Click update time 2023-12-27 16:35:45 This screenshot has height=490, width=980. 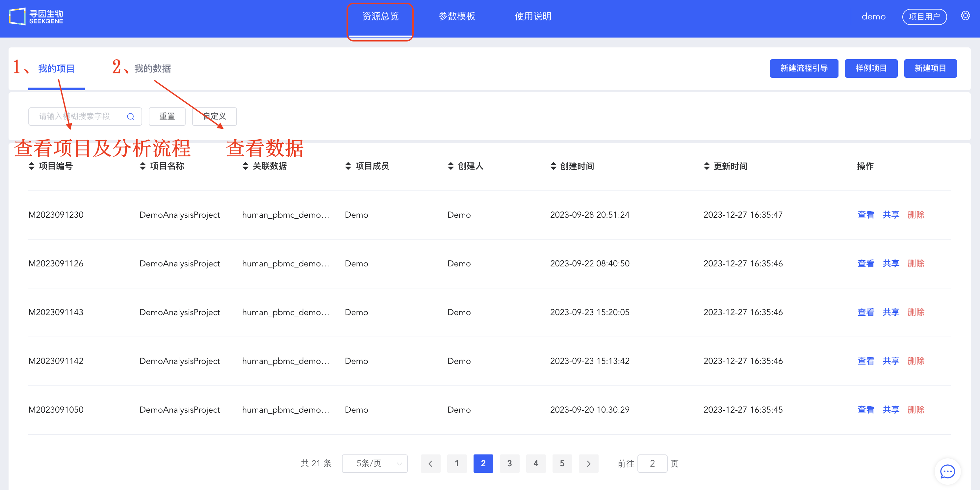(743, 410)
